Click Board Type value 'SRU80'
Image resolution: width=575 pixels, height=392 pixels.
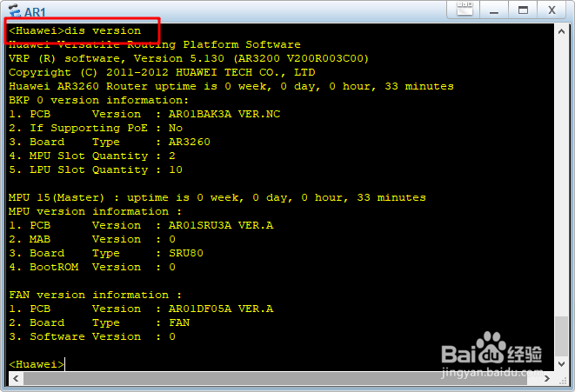(186, 254)
